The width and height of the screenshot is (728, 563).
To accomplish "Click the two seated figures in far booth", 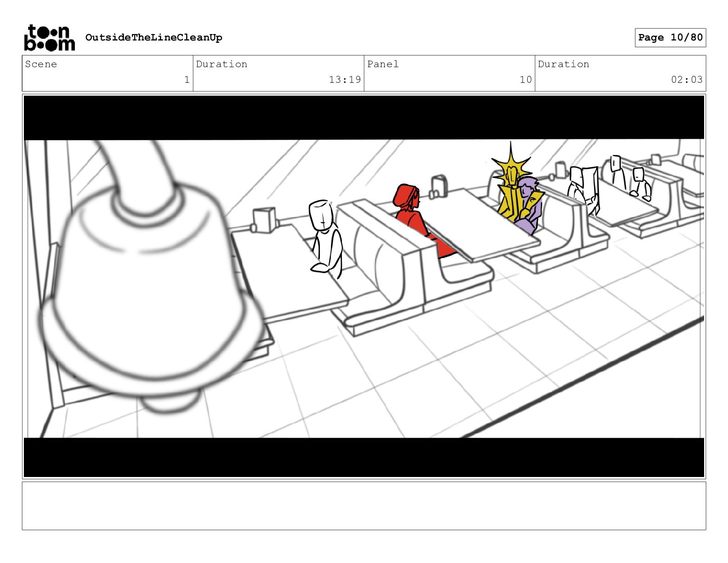I will (630, 177).
